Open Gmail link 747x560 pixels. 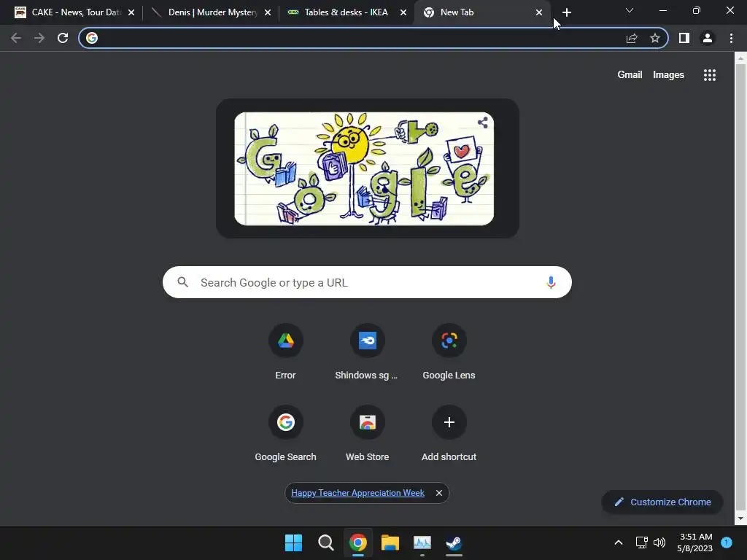(x=630, y=75)
